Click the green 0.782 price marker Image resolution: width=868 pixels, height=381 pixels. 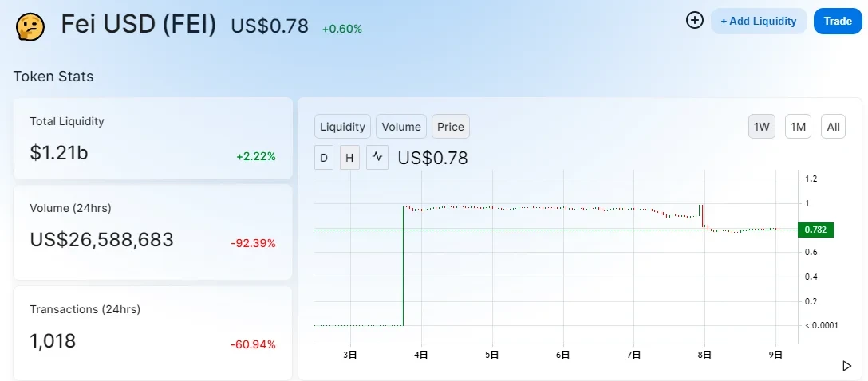(815, 230)
